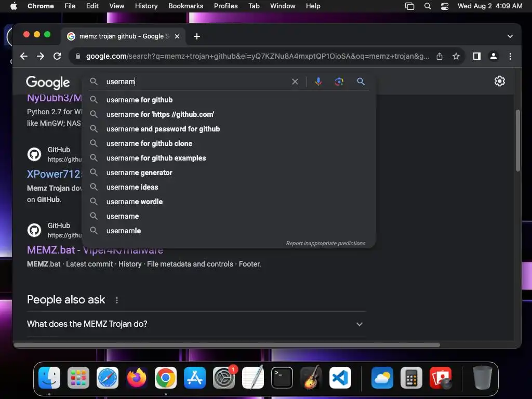Click the three-dot icon beside People also ask
The height and width of the screenshot is (399, 532).
click(117, 300)
